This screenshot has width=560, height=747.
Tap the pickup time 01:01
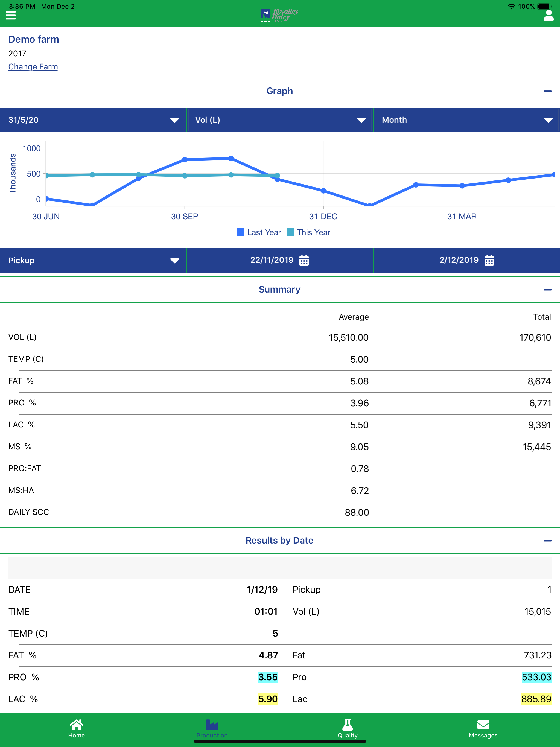click(266, 612)
